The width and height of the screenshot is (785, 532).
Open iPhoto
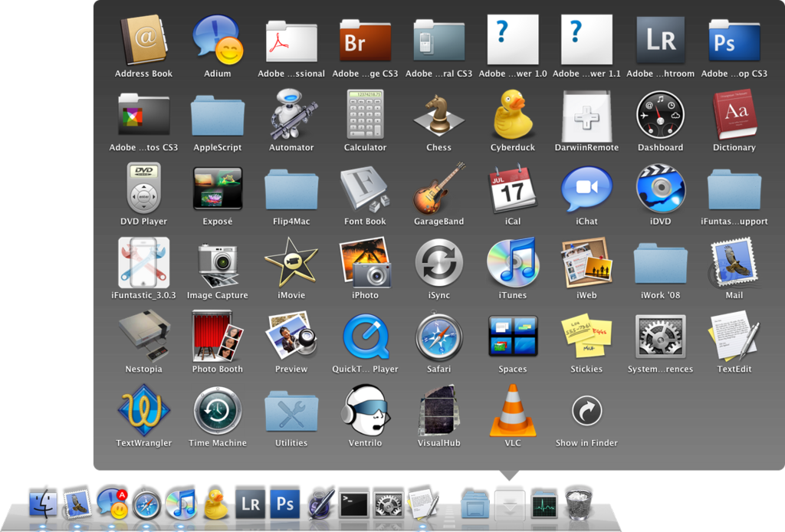click(365, 261)
